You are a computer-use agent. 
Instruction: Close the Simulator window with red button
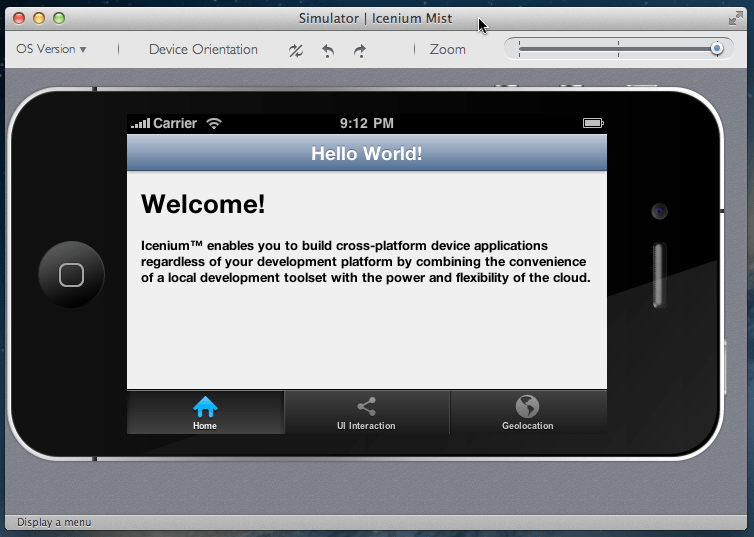(x=19, y=18)
